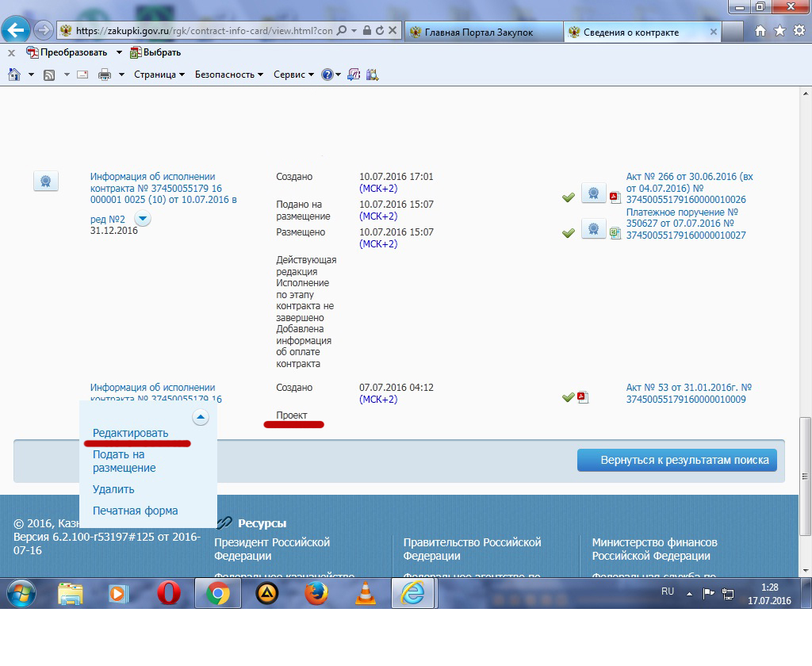Select Редактировать in the popup menu
Screen dimensions: 812x666
pyautogui.click(x=131, y=433)
